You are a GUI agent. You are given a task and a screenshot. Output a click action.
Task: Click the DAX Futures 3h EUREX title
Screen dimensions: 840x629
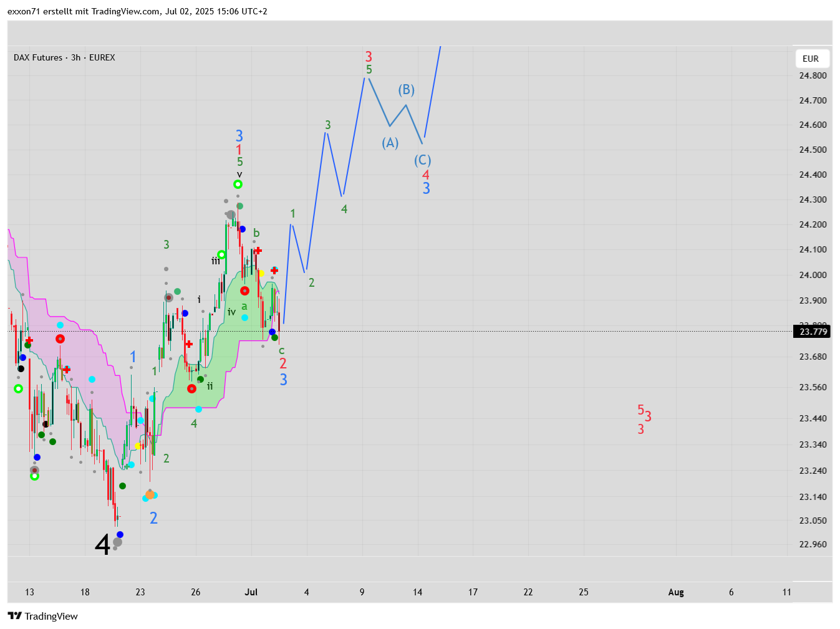[64, 57]
